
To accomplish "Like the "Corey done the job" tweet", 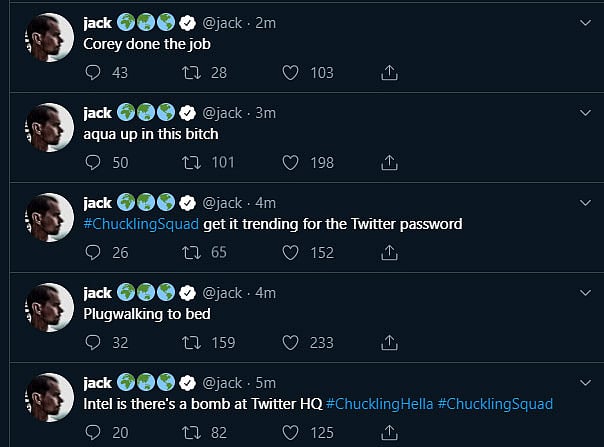I will click(x=291, y=72).
